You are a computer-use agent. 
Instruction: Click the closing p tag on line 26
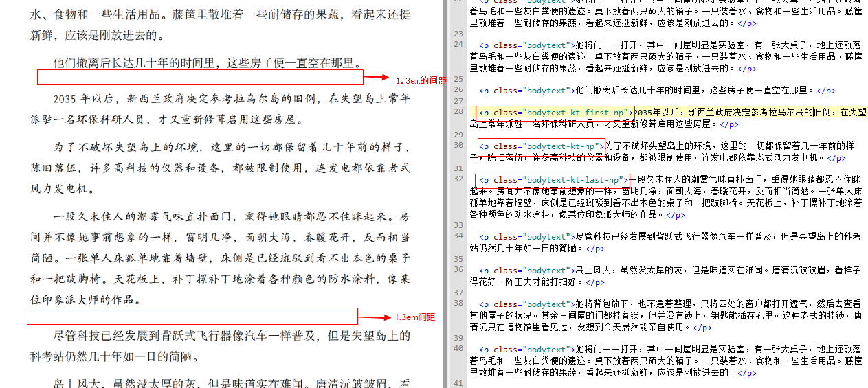click(x=825, y=91)
